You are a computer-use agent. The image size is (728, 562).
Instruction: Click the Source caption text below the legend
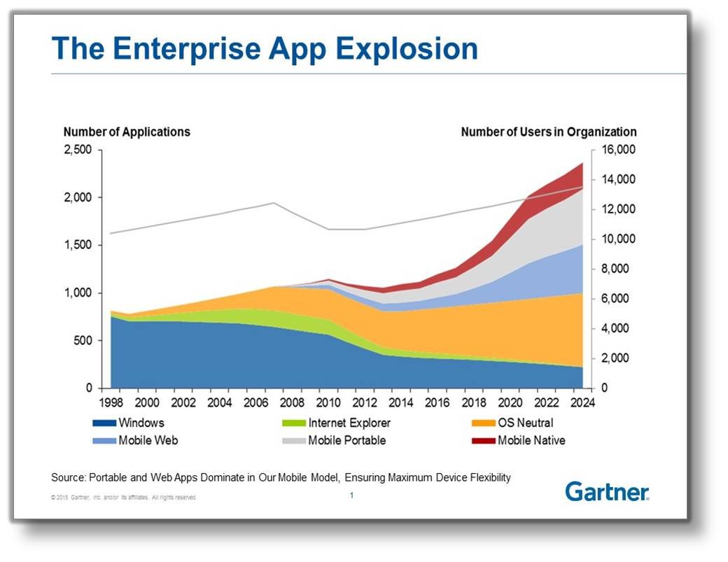[x=281, y=477]
